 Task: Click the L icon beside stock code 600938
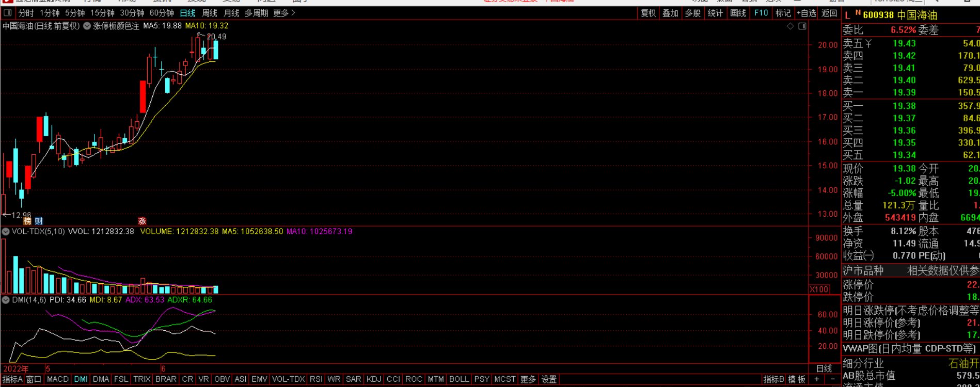coord(847,15)
